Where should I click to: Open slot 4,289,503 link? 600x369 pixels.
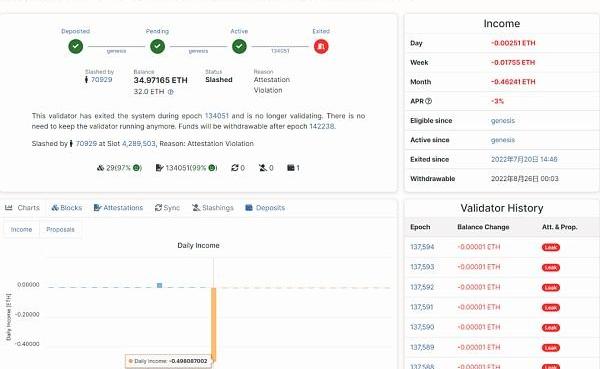pos(139,144)
